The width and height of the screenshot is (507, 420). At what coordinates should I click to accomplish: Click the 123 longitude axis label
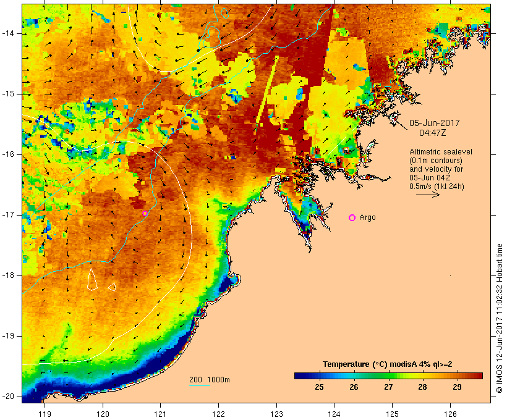pyautogui.click(x=276, y=414)
